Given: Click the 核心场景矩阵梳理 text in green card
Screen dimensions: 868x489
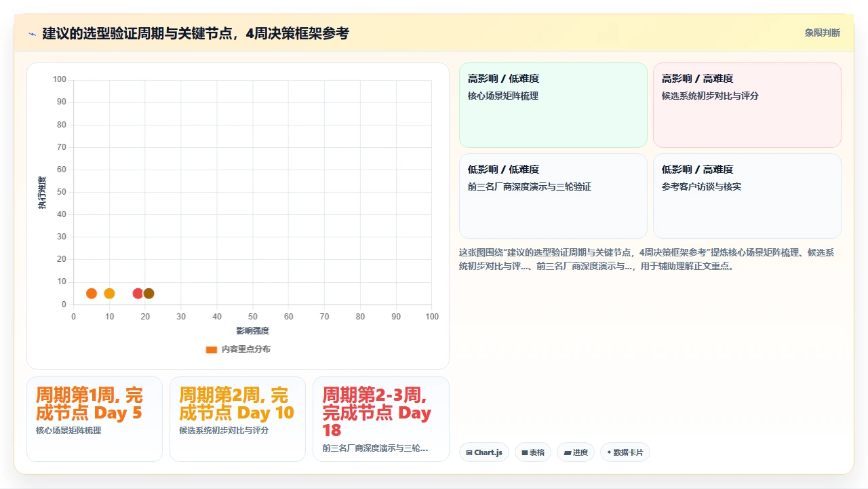Looking at the screenshot, I should pyautogui.click(x=503, y=96).
